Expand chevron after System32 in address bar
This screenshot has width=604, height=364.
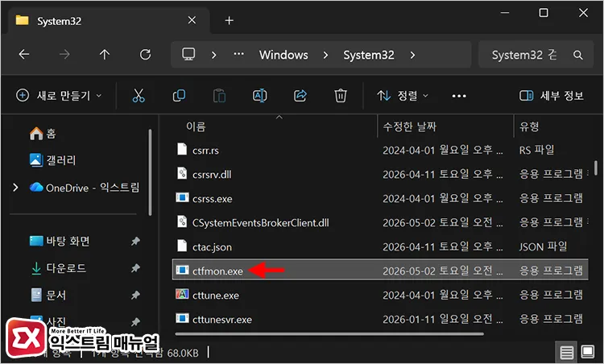[412, 55]
